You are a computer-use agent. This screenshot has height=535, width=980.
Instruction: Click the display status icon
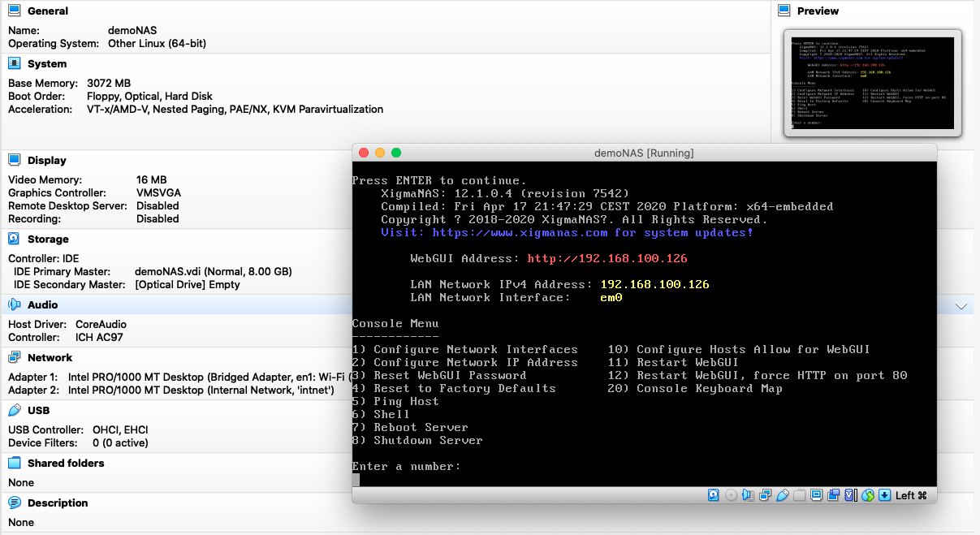click(816, 495)
